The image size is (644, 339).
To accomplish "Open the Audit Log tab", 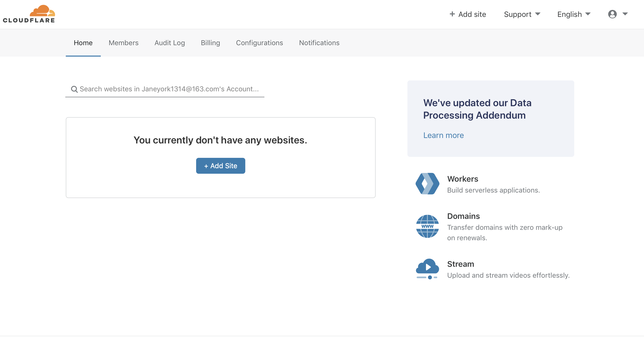I will 170,43.
